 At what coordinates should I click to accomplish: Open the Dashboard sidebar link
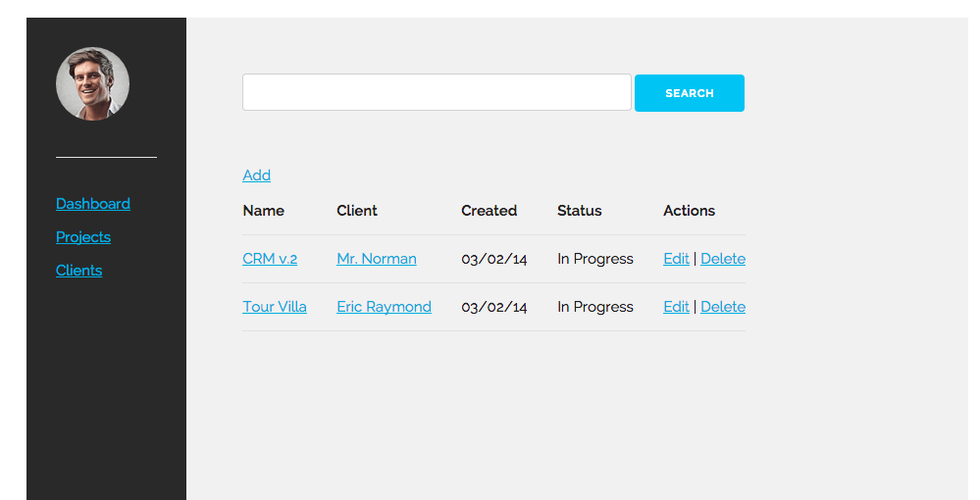point(93,204)
